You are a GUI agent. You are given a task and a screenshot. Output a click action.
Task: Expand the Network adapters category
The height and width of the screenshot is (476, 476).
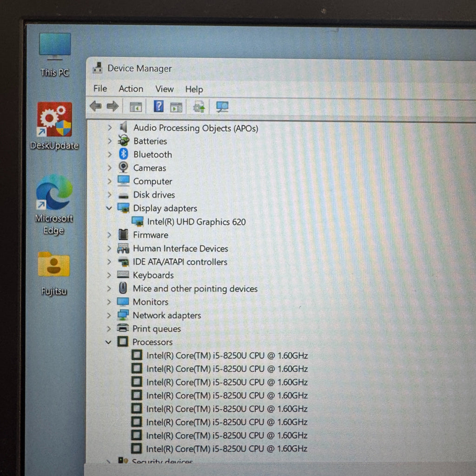click(x=109, y=315)
